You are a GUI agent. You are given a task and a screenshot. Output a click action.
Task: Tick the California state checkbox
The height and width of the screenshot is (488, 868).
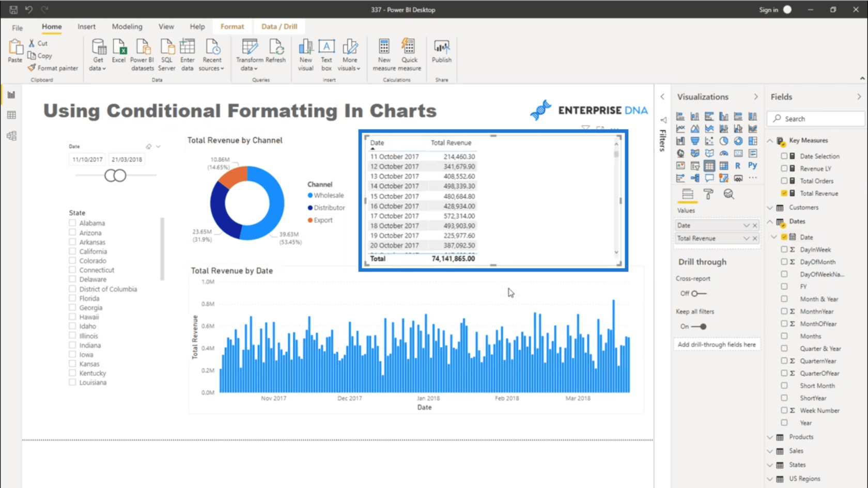(x=72, y=251)
